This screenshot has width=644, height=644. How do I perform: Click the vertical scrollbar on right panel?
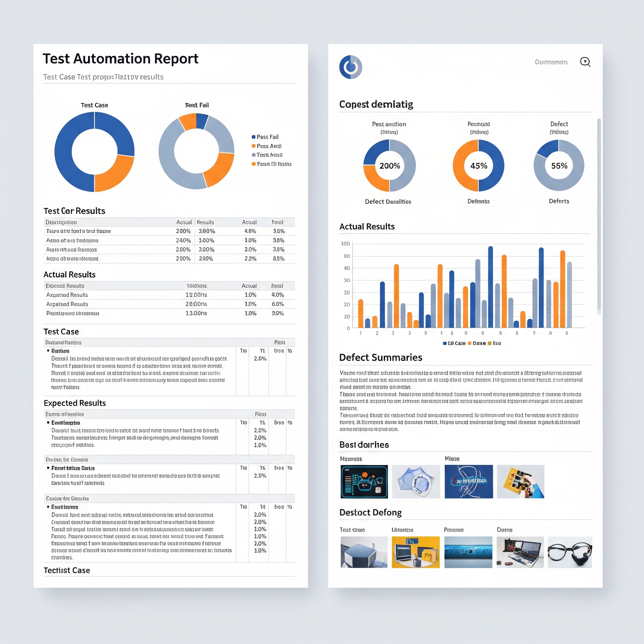pyautogui.click(x=599, y=217)
